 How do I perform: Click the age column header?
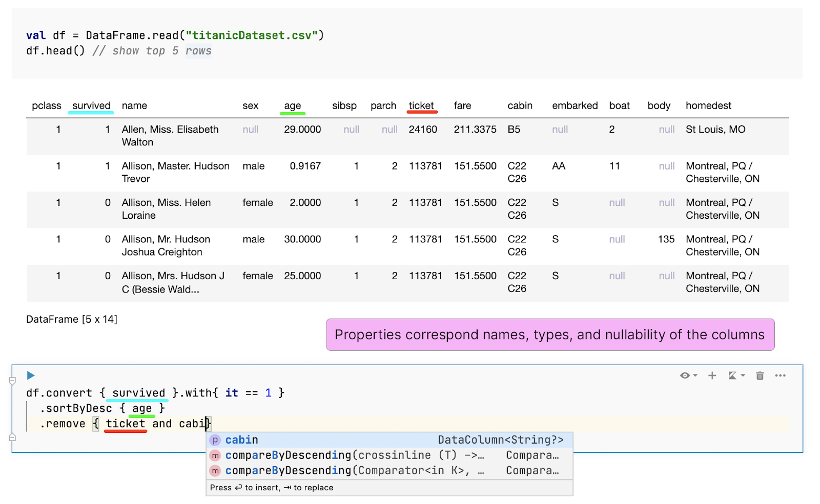[293, 106]
